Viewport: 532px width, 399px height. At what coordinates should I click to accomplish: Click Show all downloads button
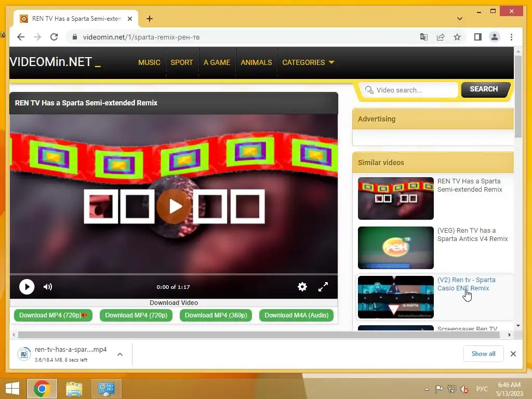click(484, 354)
